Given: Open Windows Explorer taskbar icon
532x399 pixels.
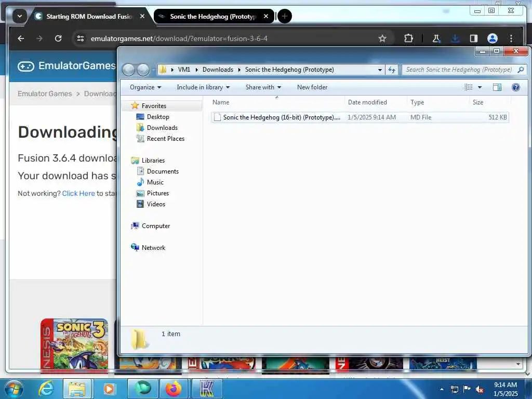Looking at the screenshot, I should coord(77,389).
